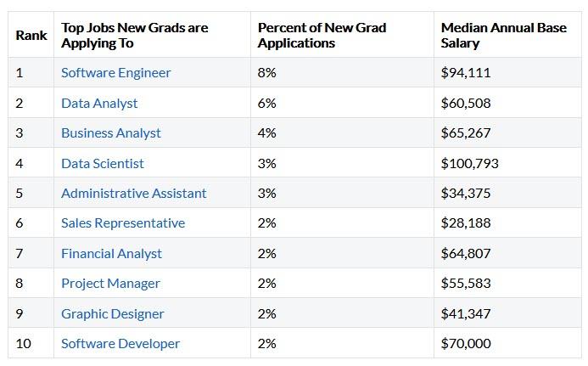Click the Top Jobs column header

(x=134, y=36)
